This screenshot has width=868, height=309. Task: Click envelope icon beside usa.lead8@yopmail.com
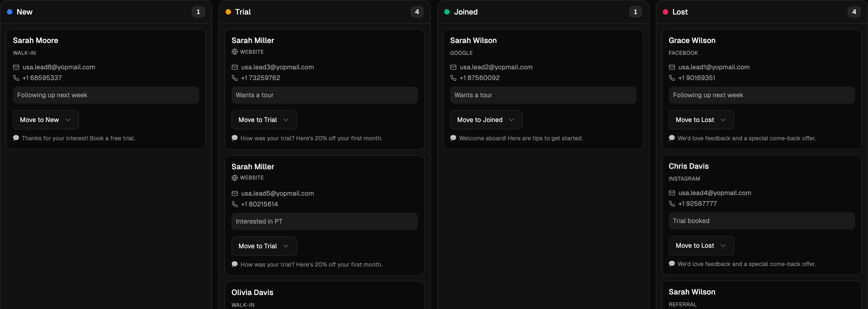(16, 67)
